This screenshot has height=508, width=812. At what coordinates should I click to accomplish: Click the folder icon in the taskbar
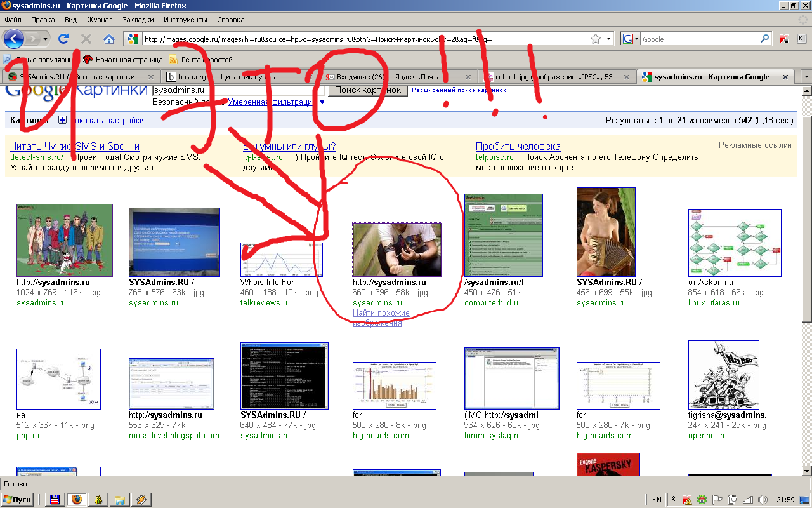point(119,499)
